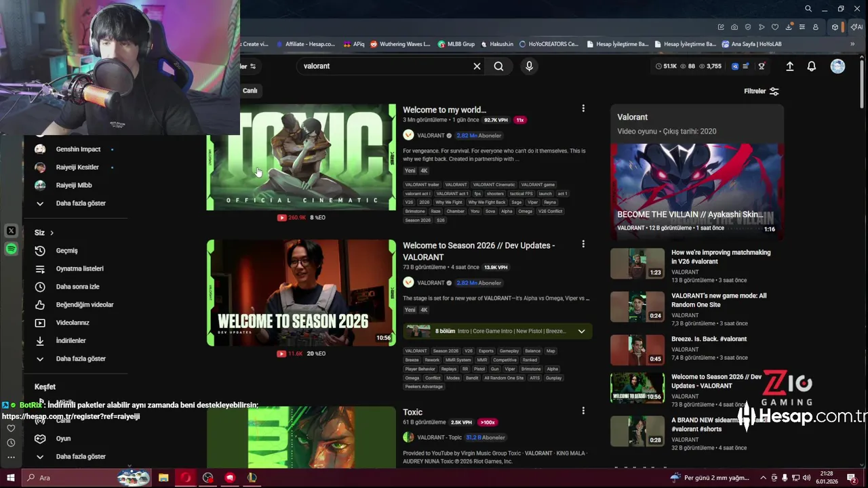Image resolution: width=868 pixels, height=488 pixels.
Task: Open the 'HoYoCREATORS Ce...' bookmark
Action: (x=549, y=44)
